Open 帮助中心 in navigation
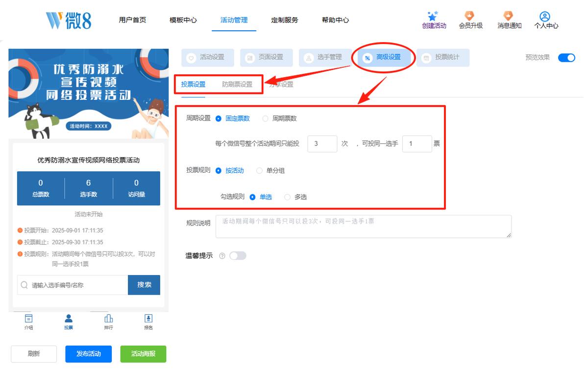 click(336, 20)
